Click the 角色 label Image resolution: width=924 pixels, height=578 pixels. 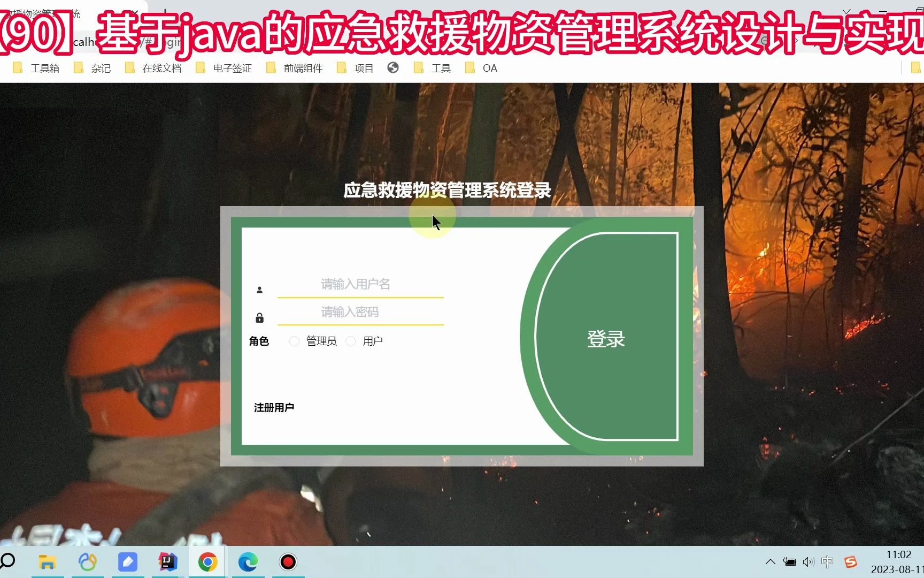[x=259, y=341]
